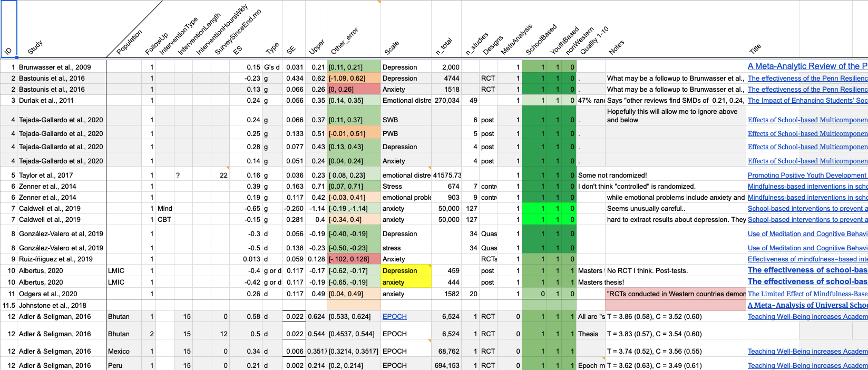This screenshot has width=868, height=370.
Task: Open the "Promoting Positive Youth Development" link
Action: [x=806, y=175]
